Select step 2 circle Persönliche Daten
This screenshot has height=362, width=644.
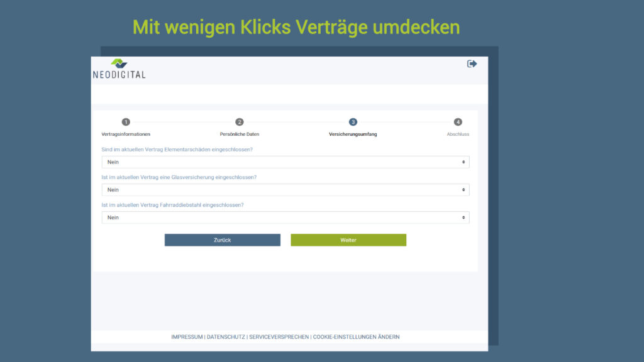click(239, 122)
